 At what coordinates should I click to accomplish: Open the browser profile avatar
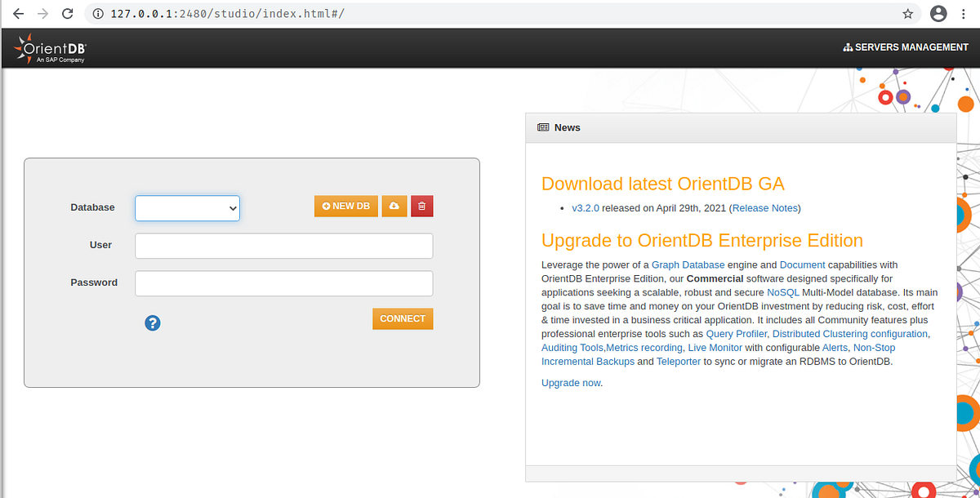938,13
